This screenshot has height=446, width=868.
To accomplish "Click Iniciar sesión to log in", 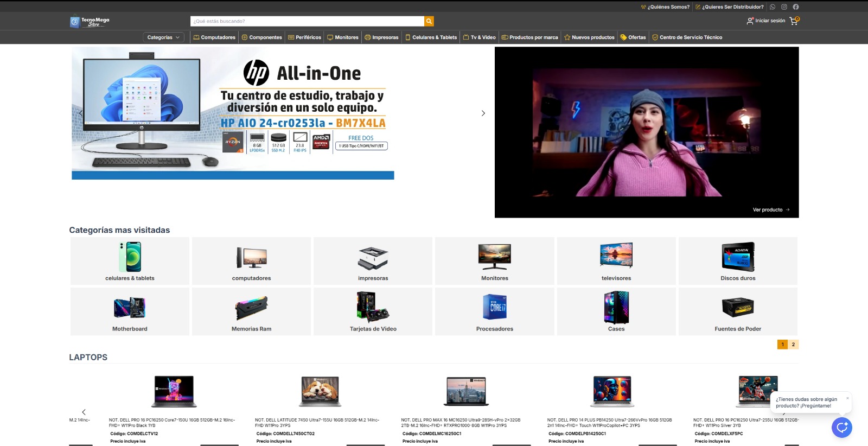I will tap(766, 21).
